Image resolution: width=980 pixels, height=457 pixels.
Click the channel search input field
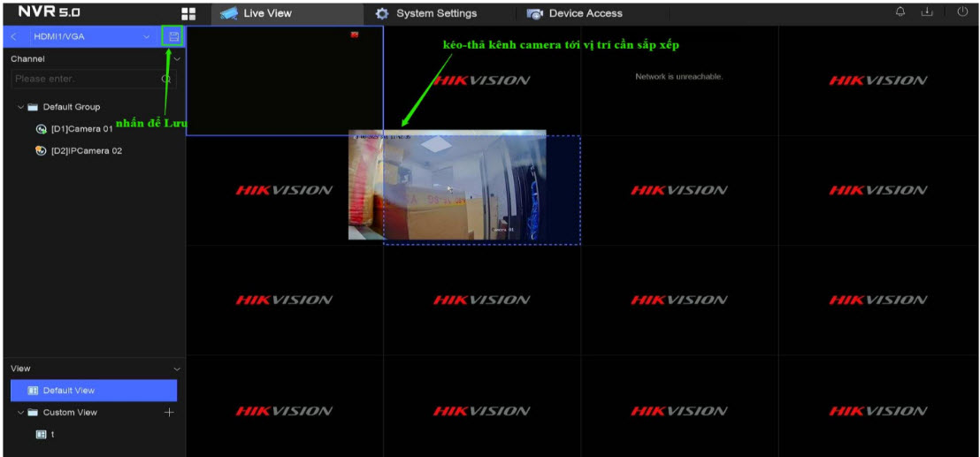(x=84, y=80)
